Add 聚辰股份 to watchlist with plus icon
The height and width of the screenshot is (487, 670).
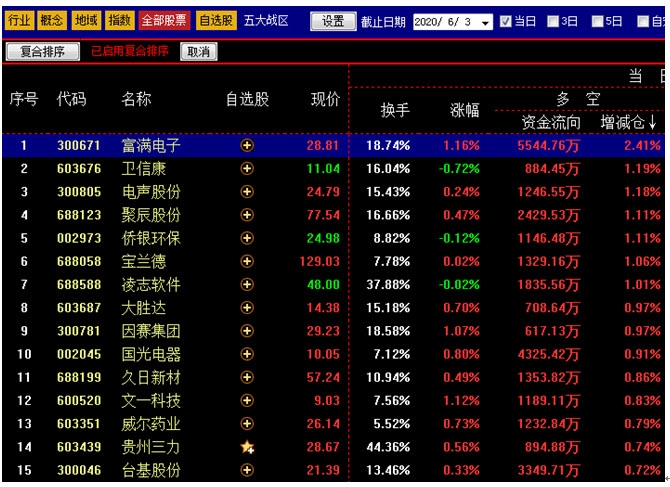[247, 215]
